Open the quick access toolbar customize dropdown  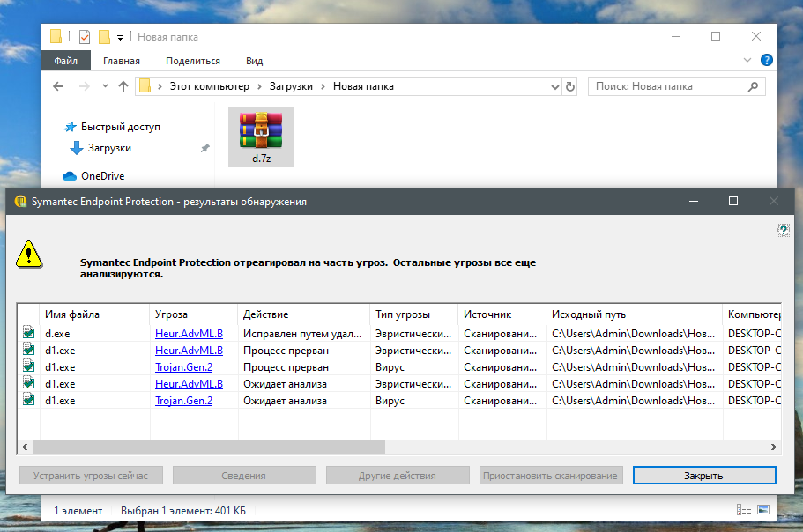click(121, 37)
